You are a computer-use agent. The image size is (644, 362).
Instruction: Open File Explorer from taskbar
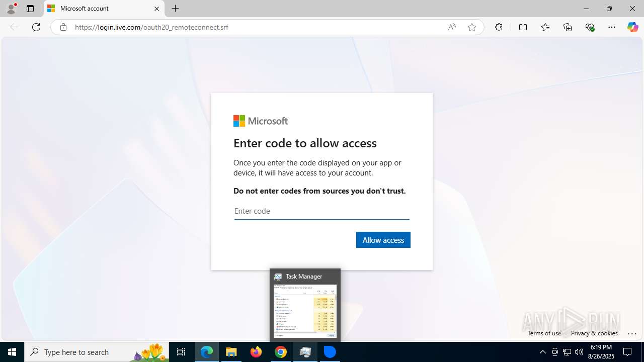pyautogui.click(x=231, y=352)
